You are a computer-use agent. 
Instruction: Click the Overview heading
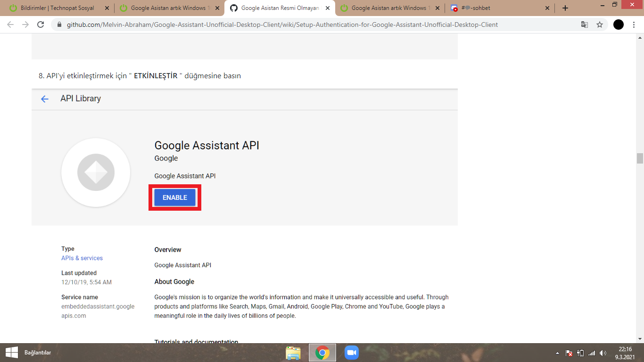pos(168,250)
